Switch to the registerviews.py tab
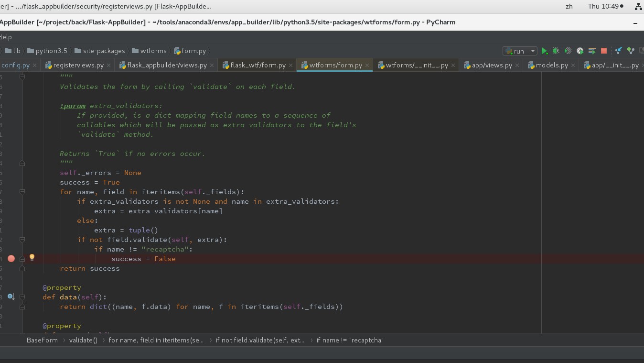 (78, 66)
